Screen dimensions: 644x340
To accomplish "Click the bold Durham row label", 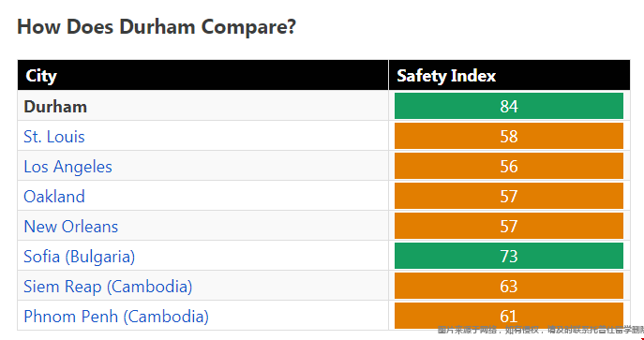I will pyautogui.click(x=55, y=107).
